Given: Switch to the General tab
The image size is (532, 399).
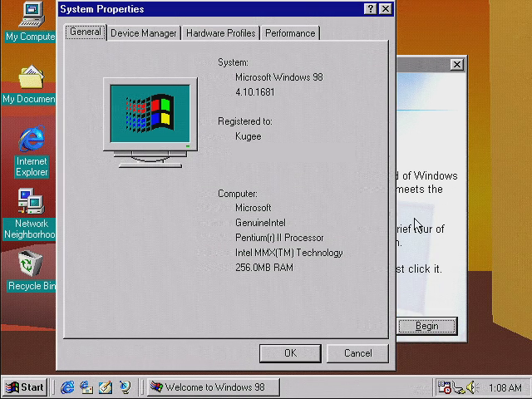Looking at the screenshot, I should pos(86,32).
